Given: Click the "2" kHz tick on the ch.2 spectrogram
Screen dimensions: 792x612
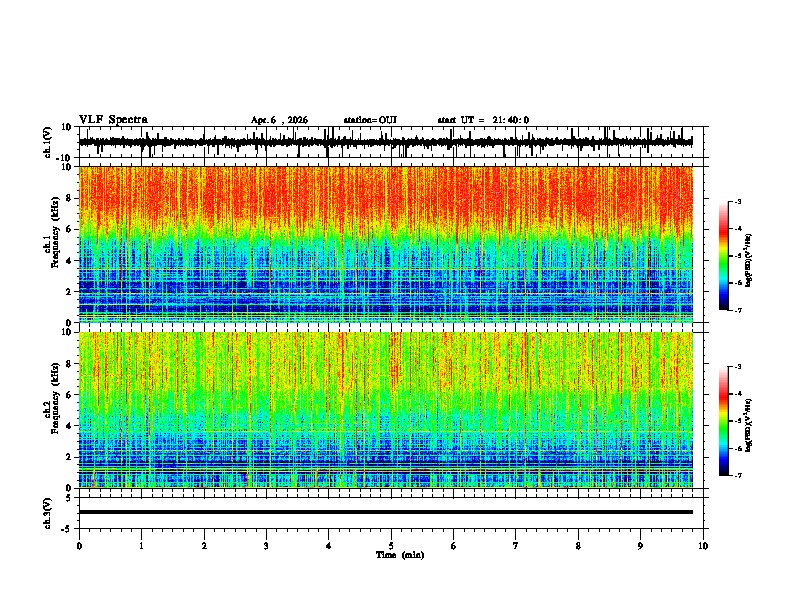Looking at the screenshot, I should coord(71,457).
